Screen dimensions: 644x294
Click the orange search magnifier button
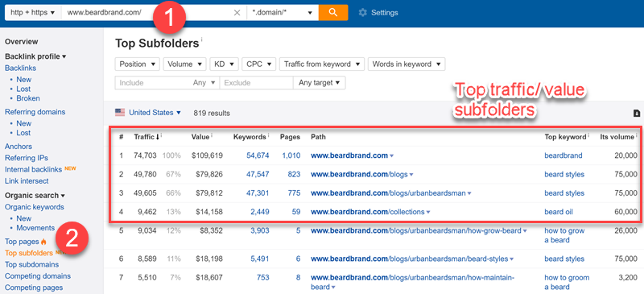333,12
